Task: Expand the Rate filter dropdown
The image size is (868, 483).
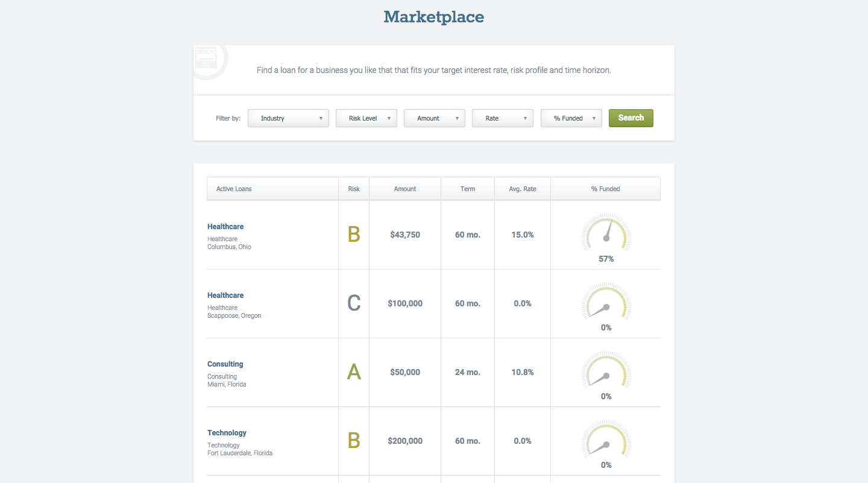Action: (502, 118)
